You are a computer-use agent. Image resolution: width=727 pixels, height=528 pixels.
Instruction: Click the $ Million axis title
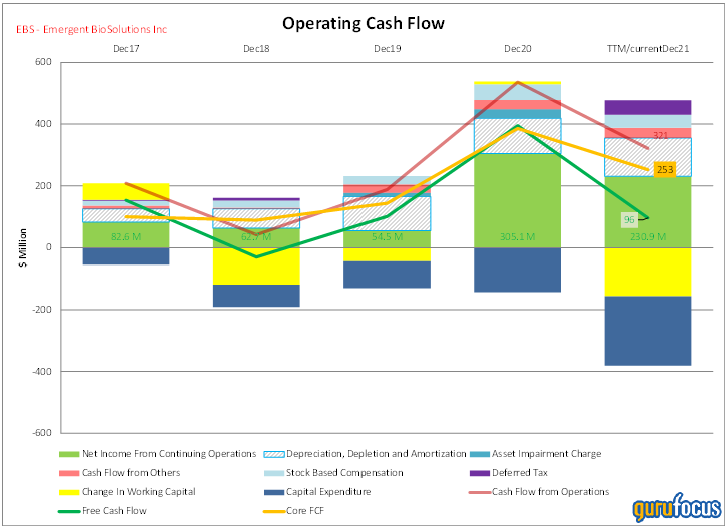[x=23, y=248]
